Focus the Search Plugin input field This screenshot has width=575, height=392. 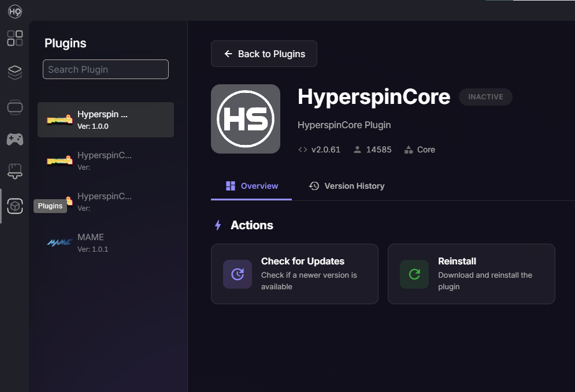click(x=106, y=69)
